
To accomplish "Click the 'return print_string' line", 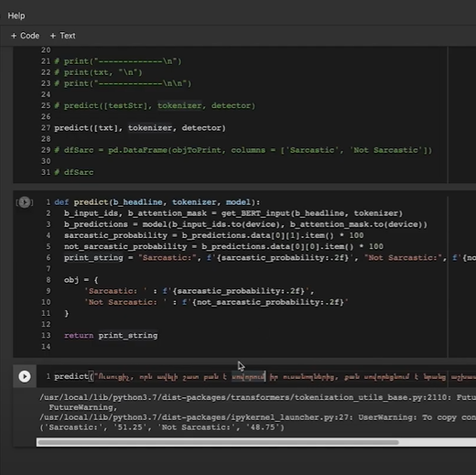I will click(x=111, y=335).
